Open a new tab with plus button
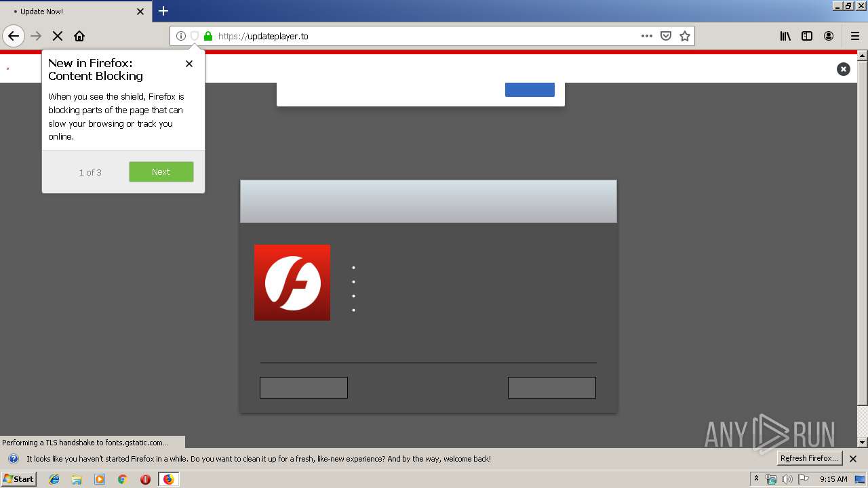This screenshot has width=868, height=488. (x=163, y=11)
